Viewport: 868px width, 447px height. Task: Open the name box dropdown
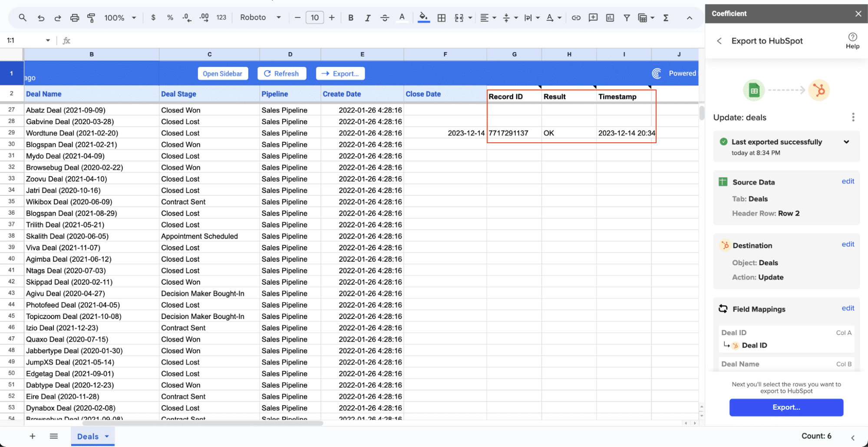[48, 40]
